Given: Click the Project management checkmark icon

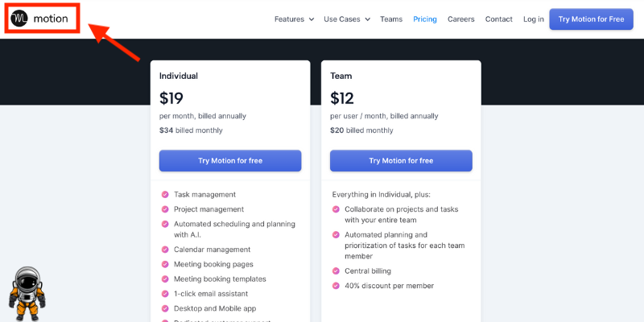Looking at the screenshot, I should click(x=165, y=209).
